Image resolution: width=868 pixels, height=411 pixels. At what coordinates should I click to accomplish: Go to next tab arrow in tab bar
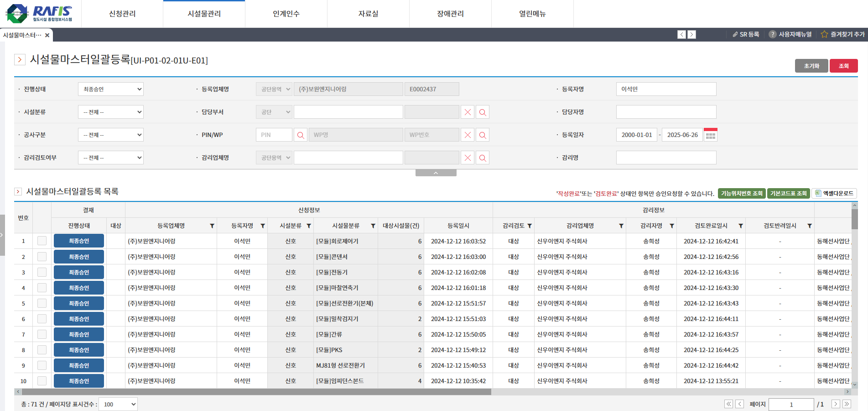[691, 34]
